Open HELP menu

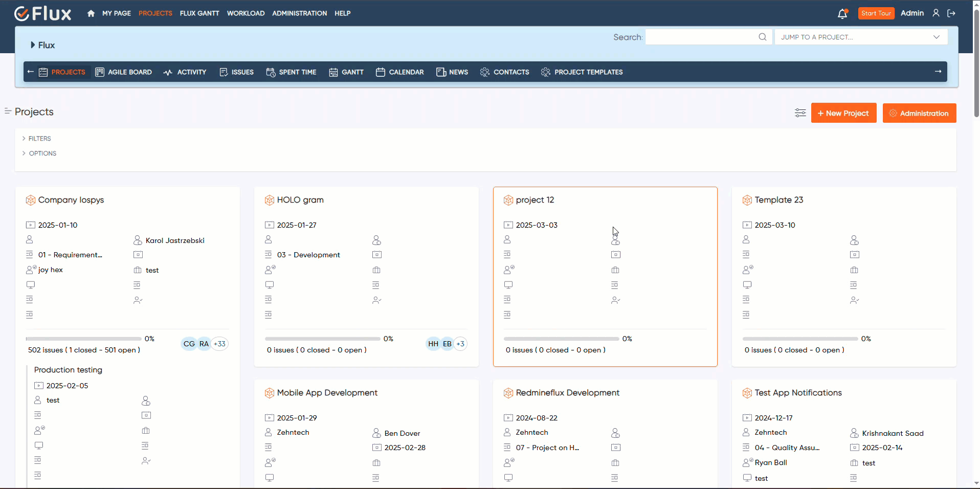(x=343, y=13)
